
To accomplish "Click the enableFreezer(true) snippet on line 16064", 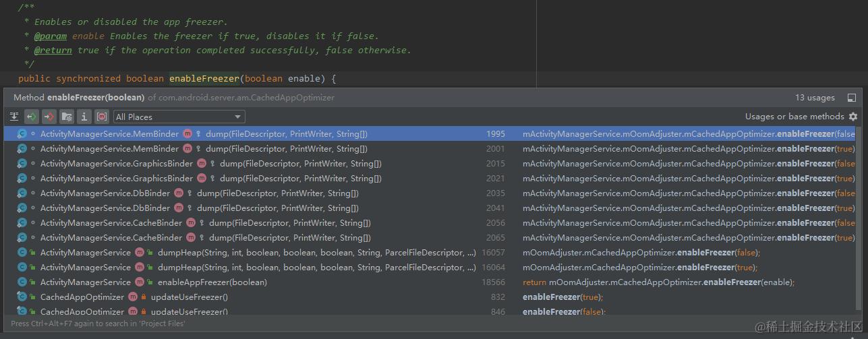I will pos(640,268).
